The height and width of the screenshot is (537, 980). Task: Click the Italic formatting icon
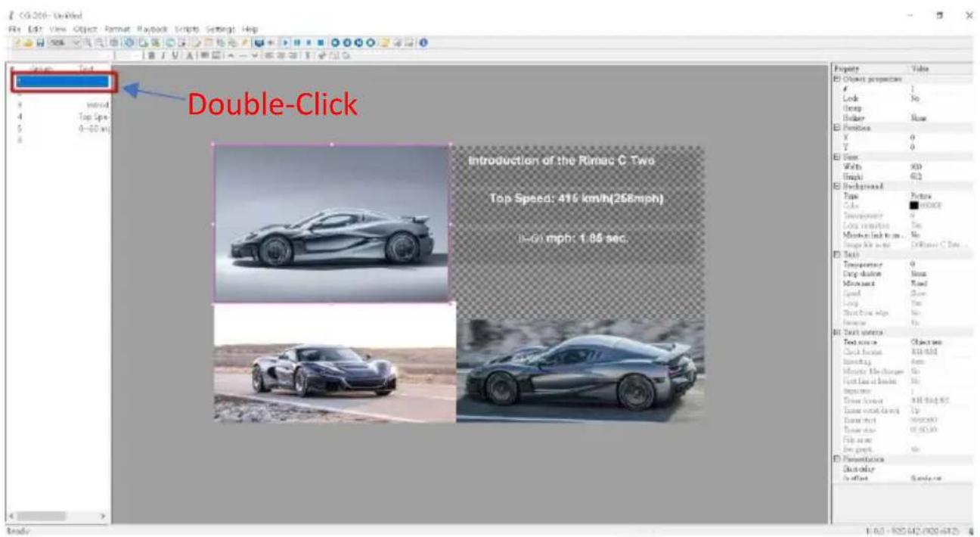163,55
